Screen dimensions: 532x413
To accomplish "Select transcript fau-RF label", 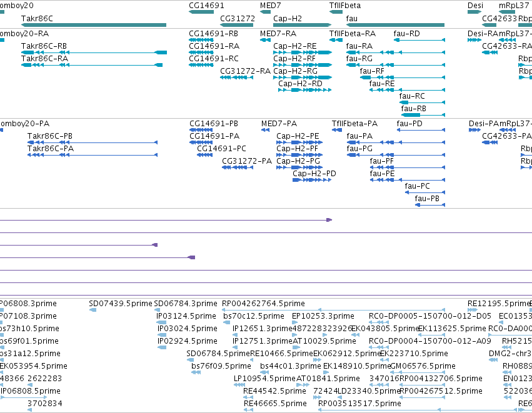I will coord(372,71).
